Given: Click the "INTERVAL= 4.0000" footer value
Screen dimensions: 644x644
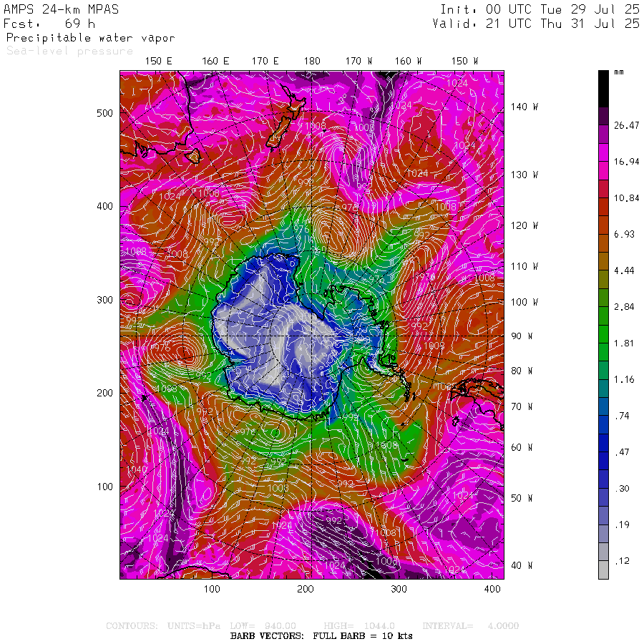Looking at the screenshot, I should [x=471, y=626].
